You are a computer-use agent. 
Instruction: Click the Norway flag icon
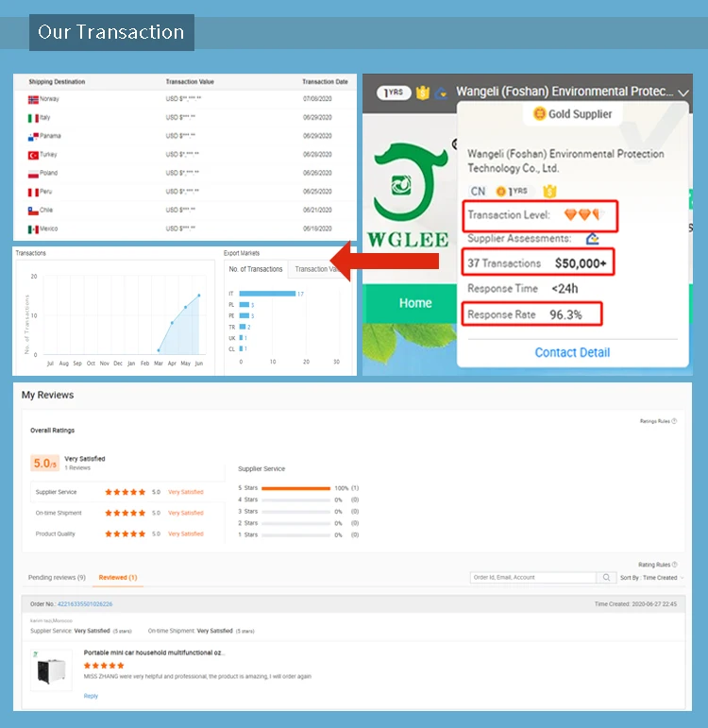click(x=33, y=99)
